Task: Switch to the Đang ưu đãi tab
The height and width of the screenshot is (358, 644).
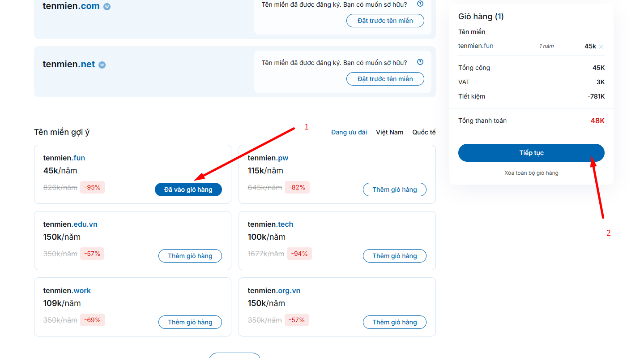Action: (349, 132)
